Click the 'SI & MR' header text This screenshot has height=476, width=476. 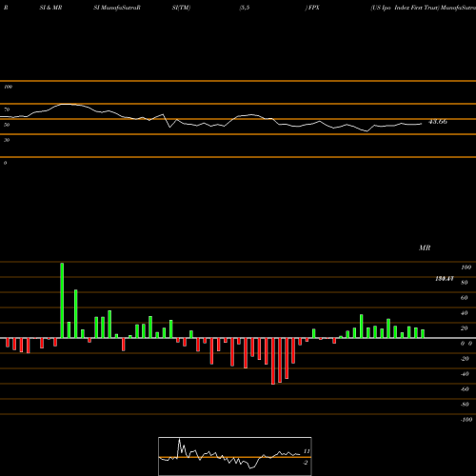(50, 8)
